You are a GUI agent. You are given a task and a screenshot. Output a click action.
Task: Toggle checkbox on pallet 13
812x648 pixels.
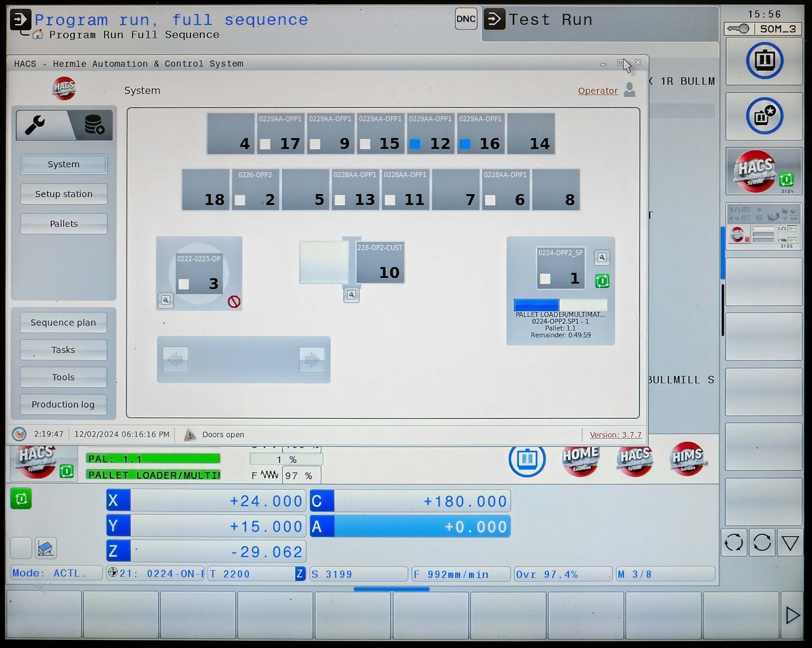click(x=340, y=200)
